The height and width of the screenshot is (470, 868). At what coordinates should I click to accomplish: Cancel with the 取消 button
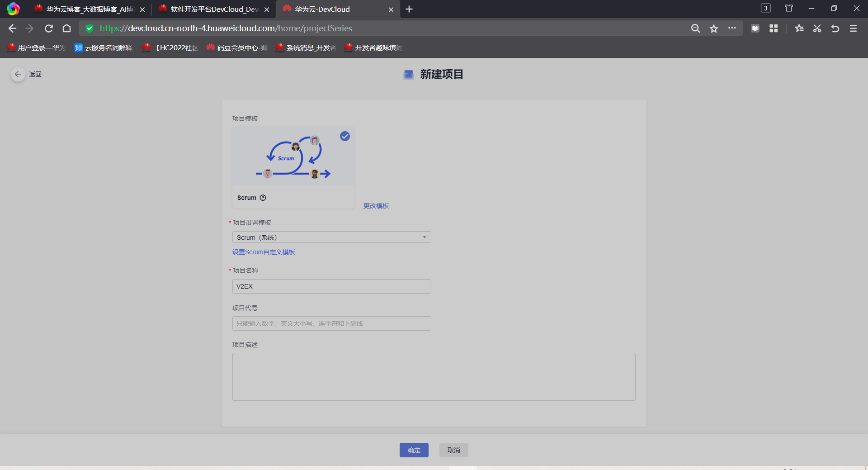pos(454,450)
